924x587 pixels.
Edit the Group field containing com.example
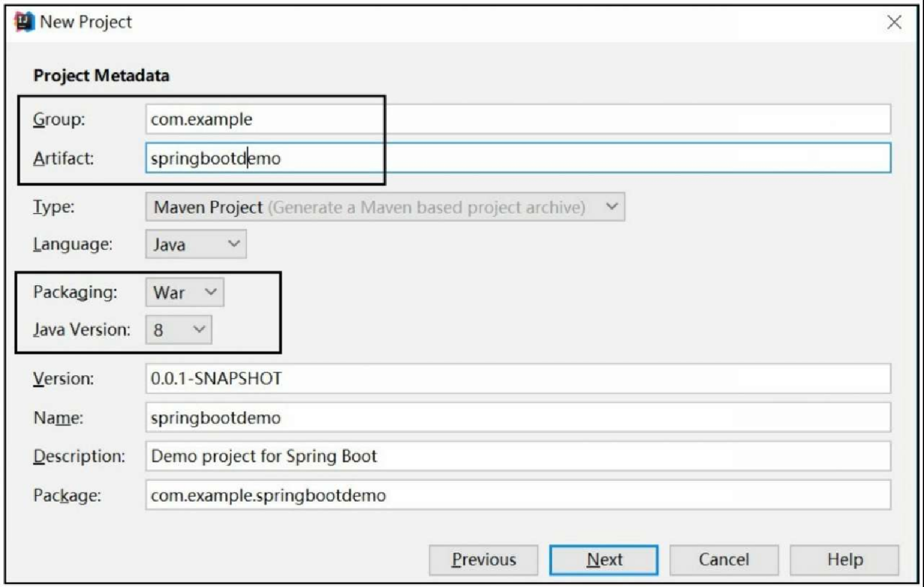pyautogui.click(x=518, y=119)
